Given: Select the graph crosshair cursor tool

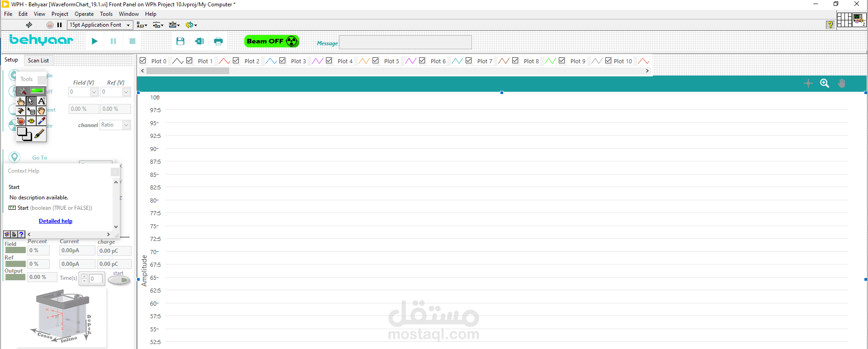Looking at the screenshot, I should [x=808, y=83].
